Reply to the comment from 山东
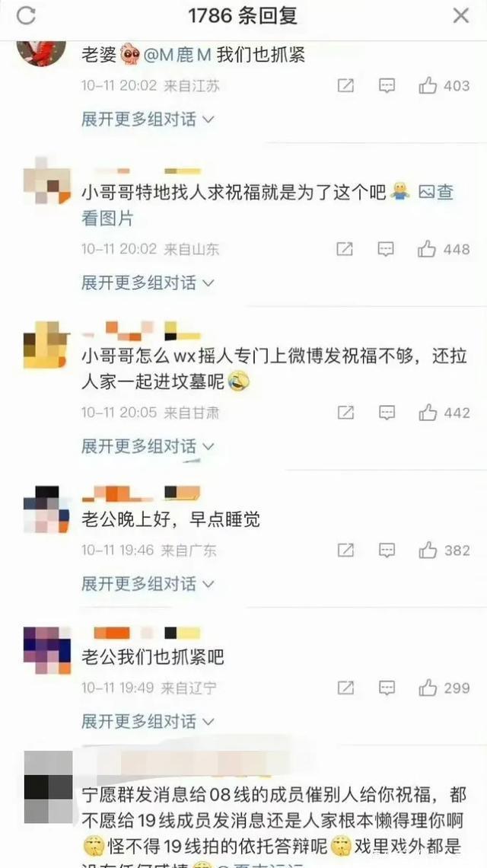The height and width of the screenshot is (868, 487). tap(386, 249)
